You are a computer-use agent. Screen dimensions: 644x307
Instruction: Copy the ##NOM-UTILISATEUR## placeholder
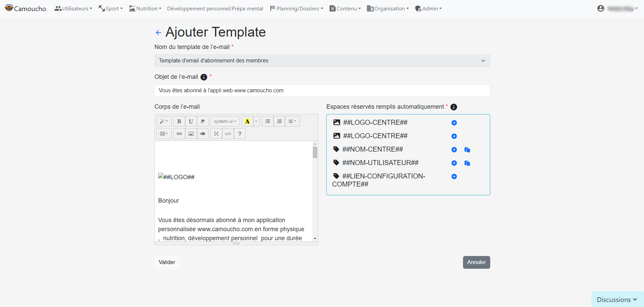[467, 163]
